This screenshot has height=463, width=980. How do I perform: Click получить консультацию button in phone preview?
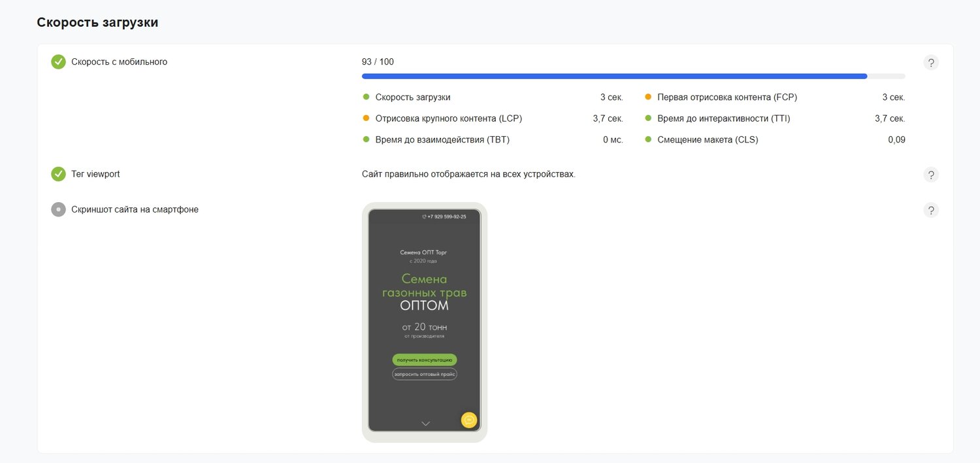coord(425,360)
